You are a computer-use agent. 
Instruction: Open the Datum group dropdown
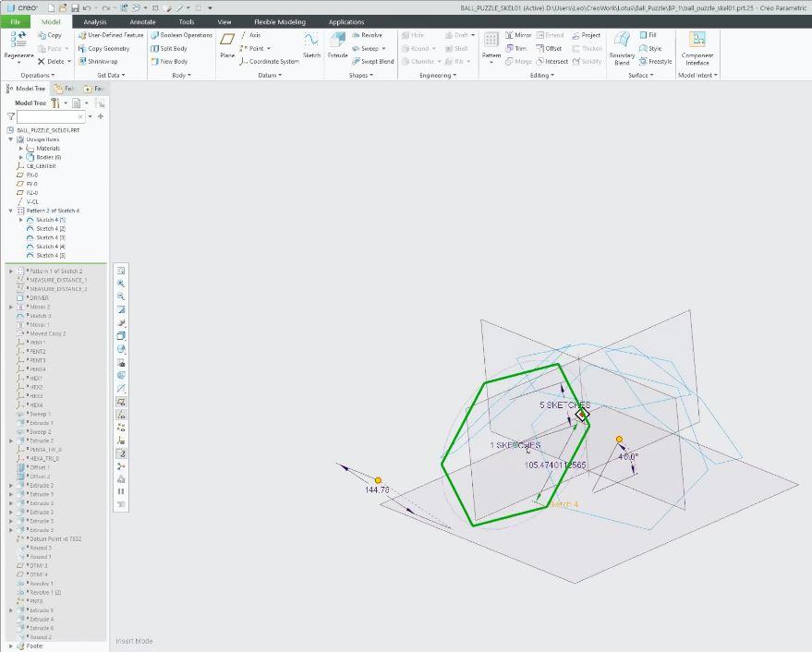[x=269, y=75]
